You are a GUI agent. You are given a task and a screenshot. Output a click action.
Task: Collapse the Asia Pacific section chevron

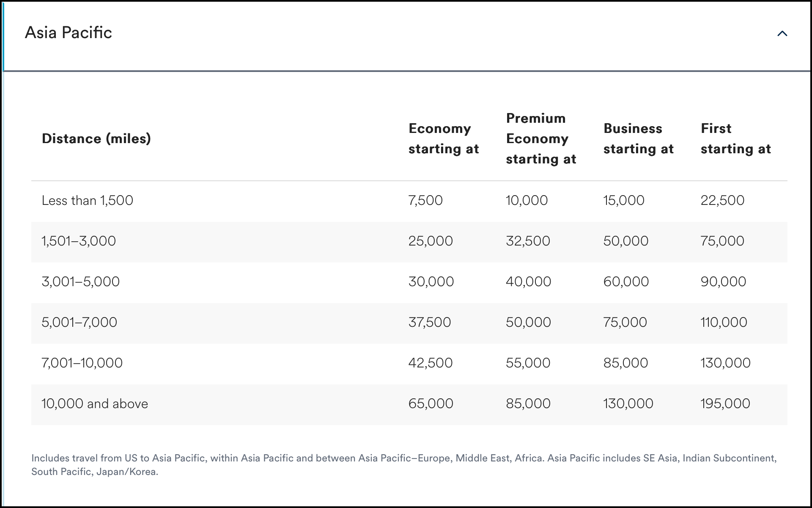click(783, 33)
